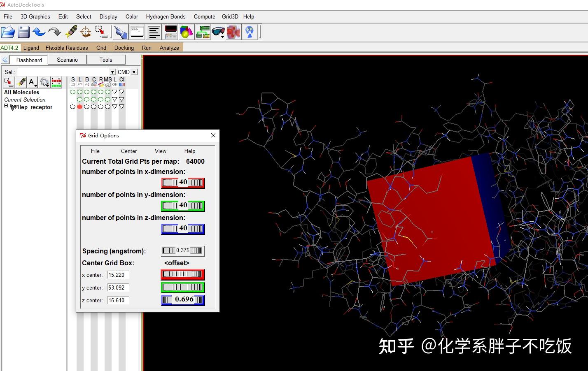588x371 pixels.
Task: Adjust the x-dimension points thumbwheel slider
Action: pos(183,182)
